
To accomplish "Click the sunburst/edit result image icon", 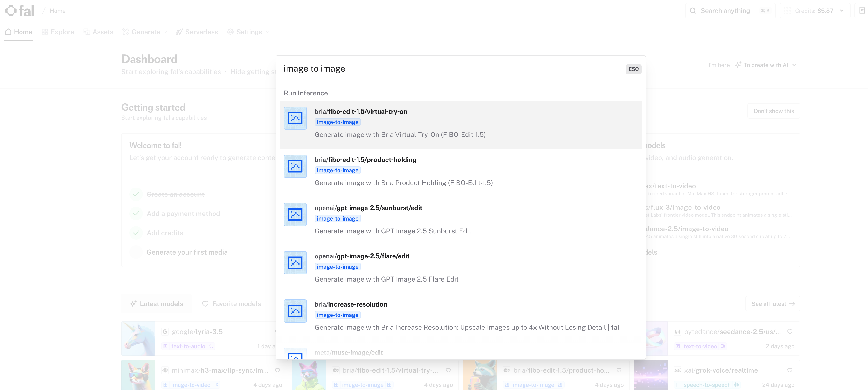I will (x=295, y=215).
